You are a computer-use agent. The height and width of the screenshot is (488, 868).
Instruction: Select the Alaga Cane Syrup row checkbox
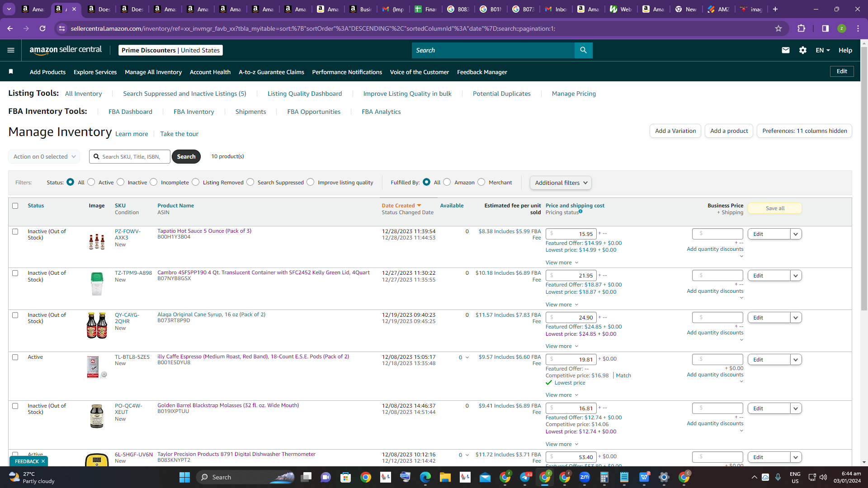tap(15, 315)
